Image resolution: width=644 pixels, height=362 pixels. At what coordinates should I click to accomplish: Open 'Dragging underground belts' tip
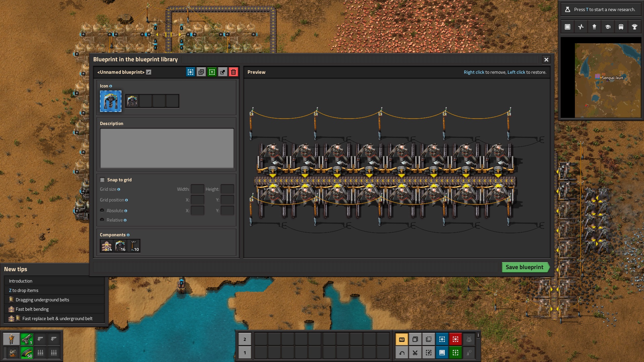point(42,300)
